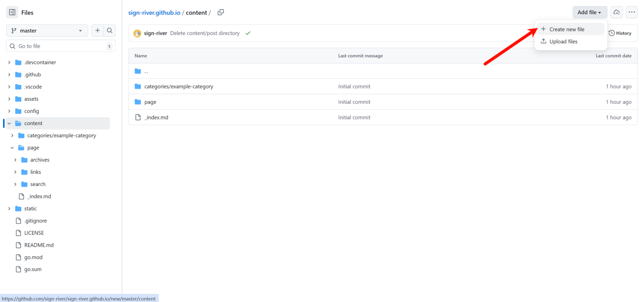Choose Create new file menu item
The width and height of the screenshot is (644, 302).
(571, 29)
